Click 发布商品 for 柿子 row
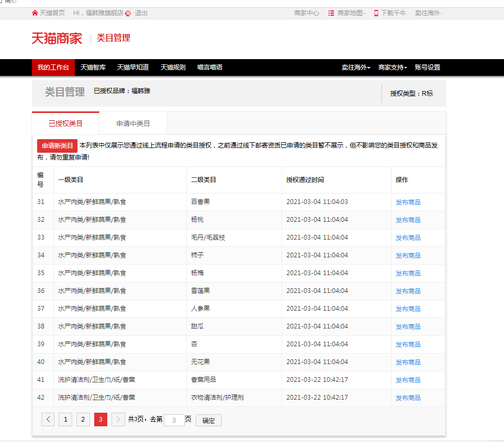This screenshot has width=504, height=442. click(x=408, y=256)
